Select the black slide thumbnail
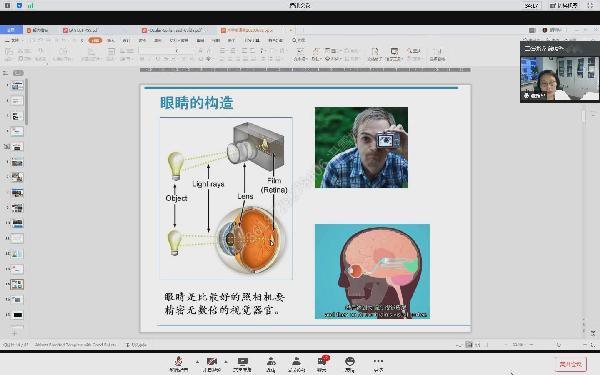The height and width of the screenshot is (375, 600). [17, 315]
